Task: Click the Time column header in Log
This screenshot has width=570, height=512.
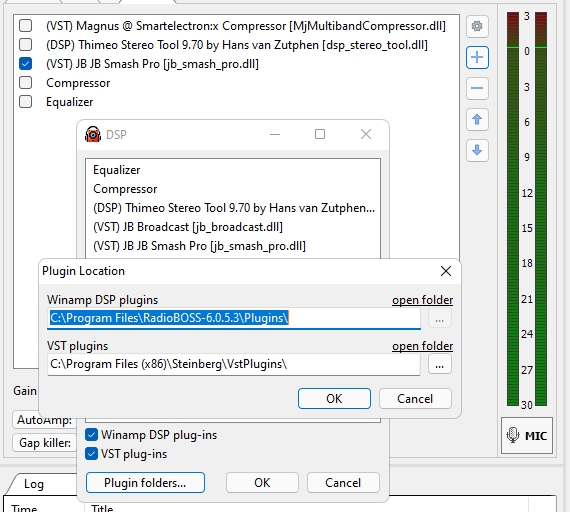Action: 24,508
